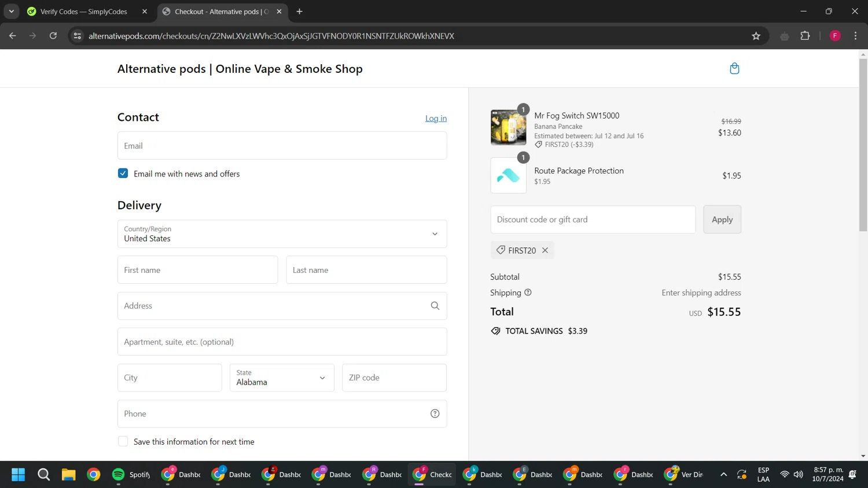Click the City input field
This screenshot has width=868, height=488.
[x=170, y=378]
